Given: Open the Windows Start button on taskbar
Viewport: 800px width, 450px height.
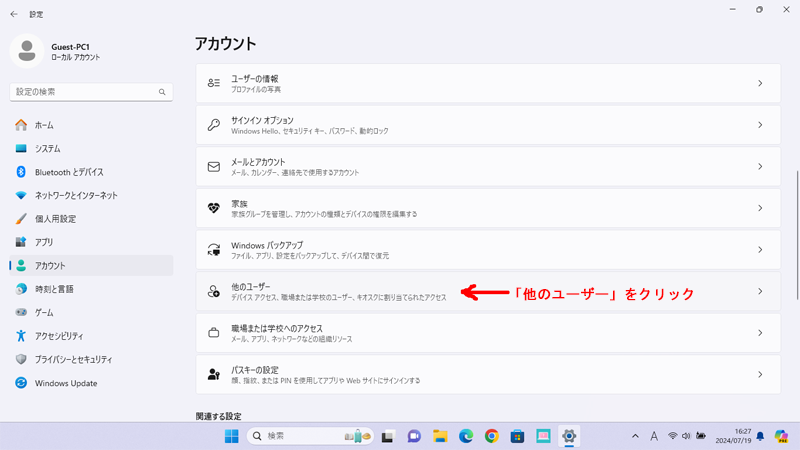Looking at the screenshot, I should coord(232,436).
